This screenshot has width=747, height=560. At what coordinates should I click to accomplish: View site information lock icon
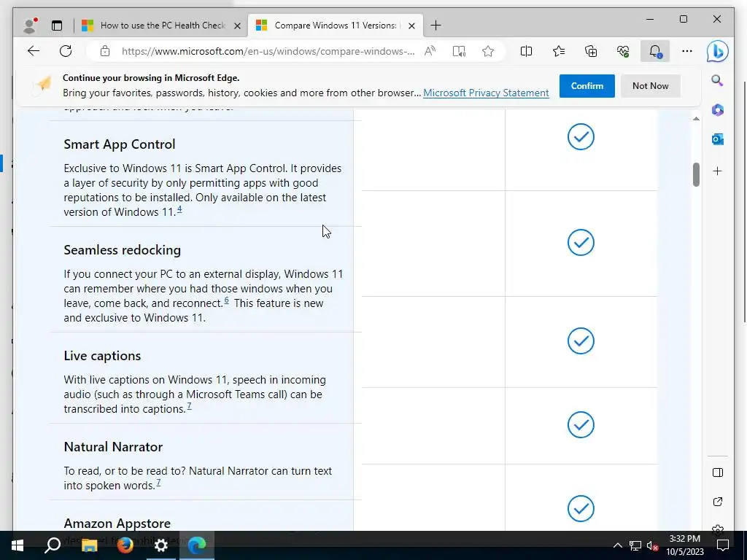[105, 51]
